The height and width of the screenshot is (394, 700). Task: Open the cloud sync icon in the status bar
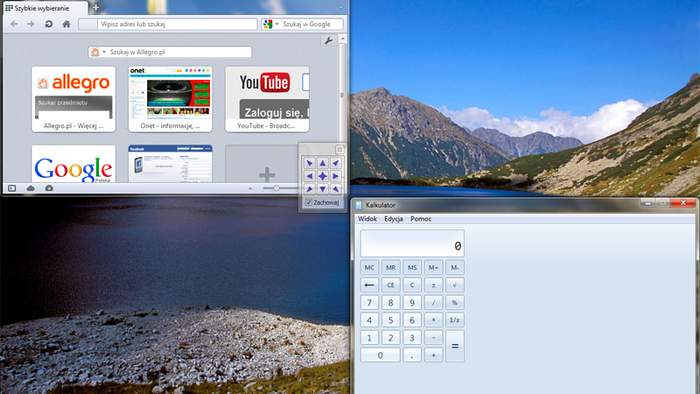point(30,188)
